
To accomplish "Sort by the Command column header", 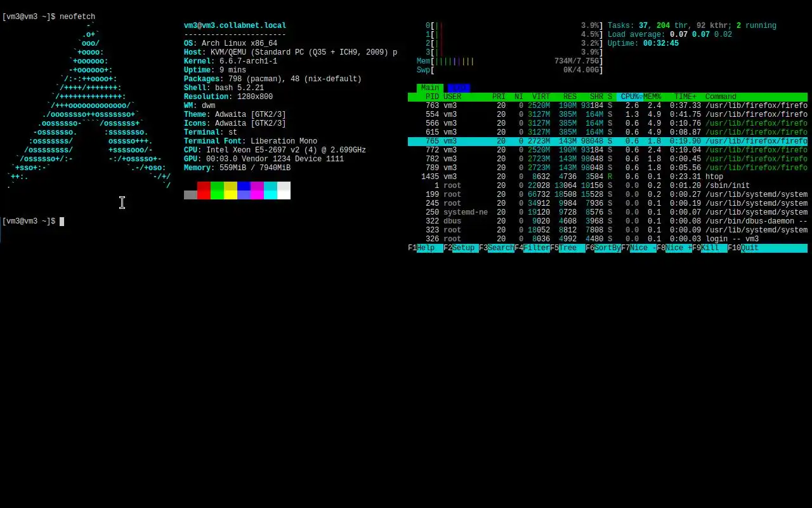I will pos(721,97).
